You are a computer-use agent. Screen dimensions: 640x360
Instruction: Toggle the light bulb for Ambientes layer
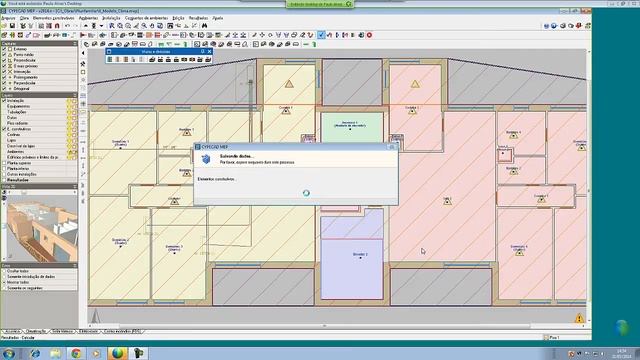pyautogui.click(x=69, y=151)
